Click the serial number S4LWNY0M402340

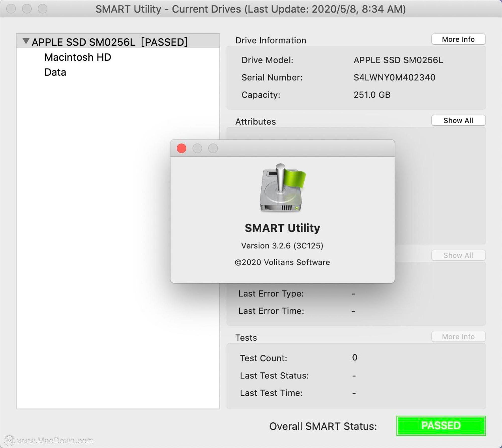pyautogui.click(x=394, y=78)
